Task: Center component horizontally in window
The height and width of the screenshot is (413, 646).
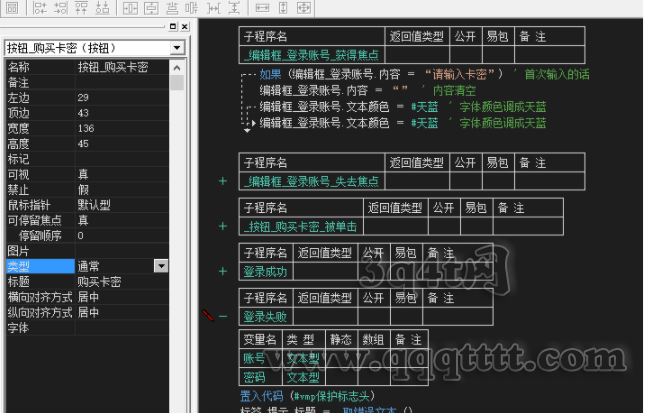Action: click(x=130, y=7)
